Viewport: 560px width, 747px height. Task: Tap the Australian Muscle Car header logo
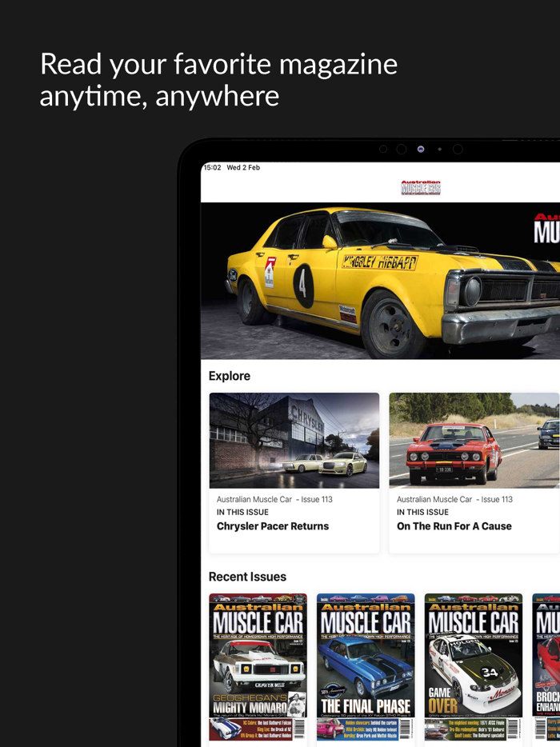pos(421,188)
